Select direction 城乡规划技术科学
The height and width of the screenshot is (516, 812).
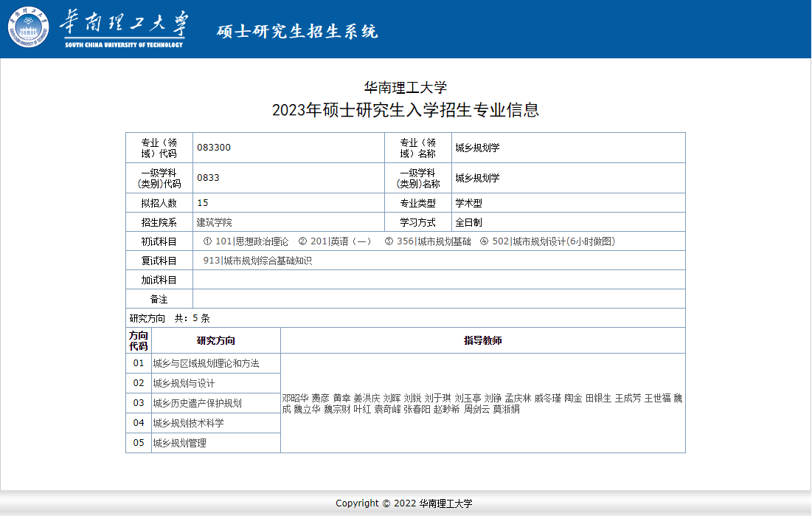pyautogui.click(x=189, y=423)
